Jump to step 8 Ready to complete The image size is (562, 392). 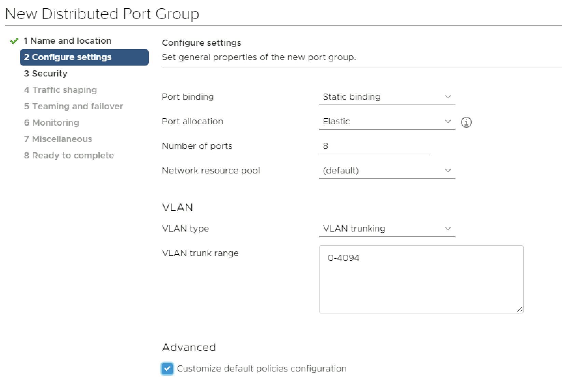(69, 156)
